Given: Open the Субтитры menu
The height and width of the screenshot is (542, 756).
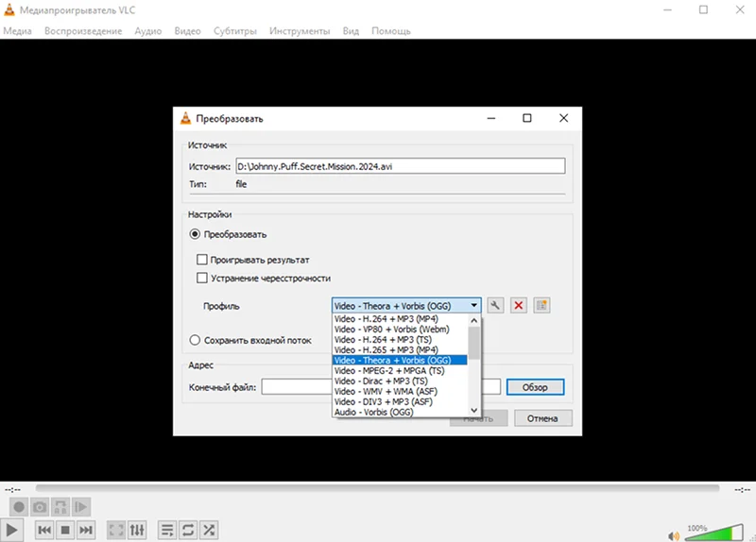Looking at the screenshot, I should [234, 31].
